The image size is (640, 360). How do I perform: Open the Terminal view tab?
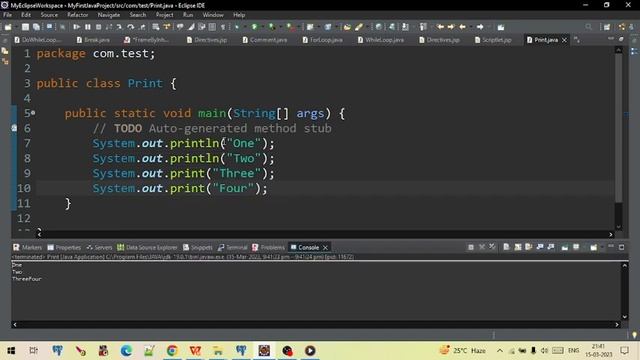233,247
